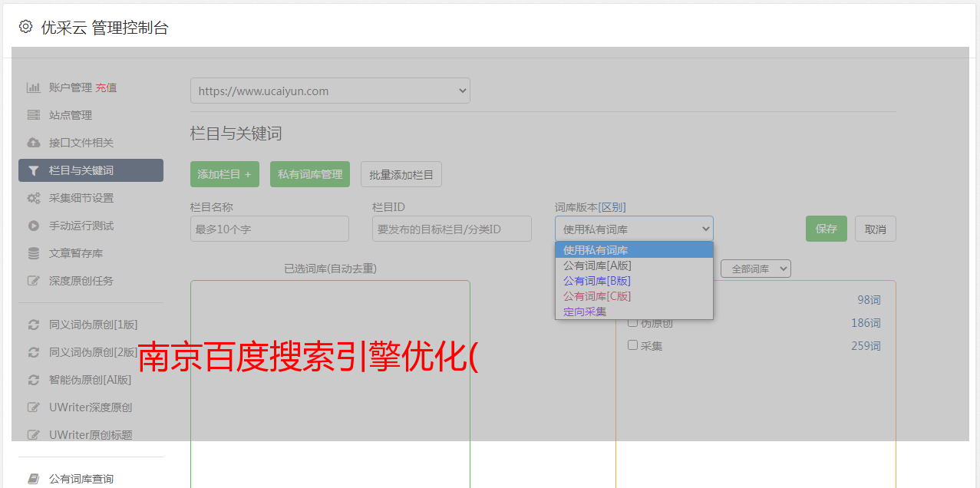The width and height of the screenshot is (980, 488).
Task: Click the 手动运行测试 play icon
Action: [34, 226]
